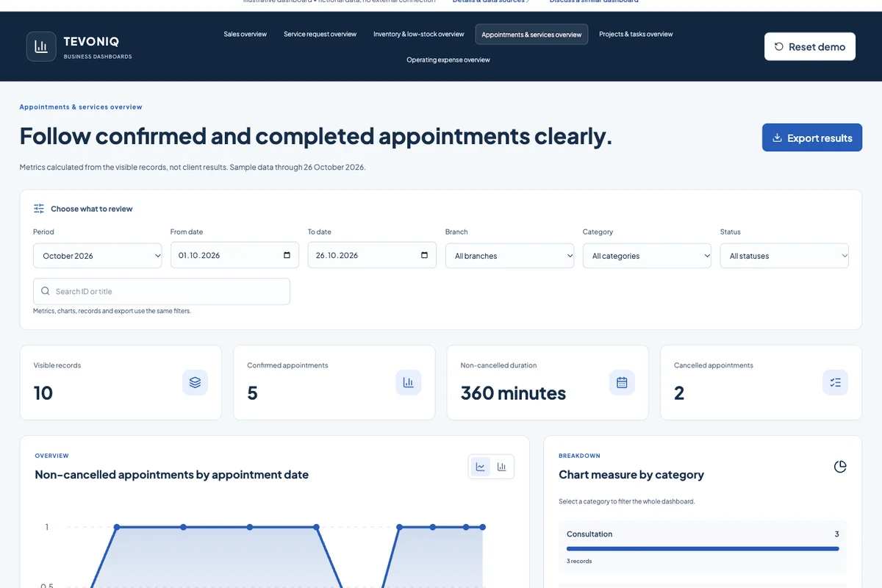The image size is (882, 588).
Task: Click the calendar icon on Non-cancelled duration card
Action: 622,382
